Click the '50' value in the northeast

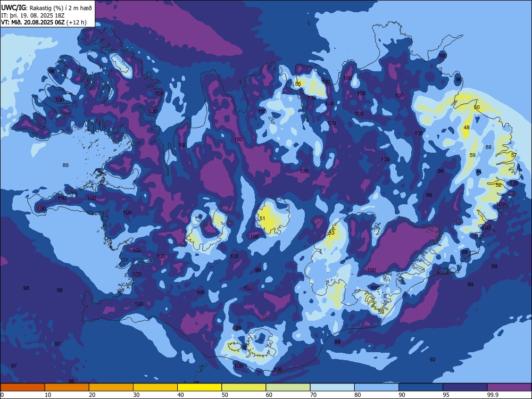[477, 107]
